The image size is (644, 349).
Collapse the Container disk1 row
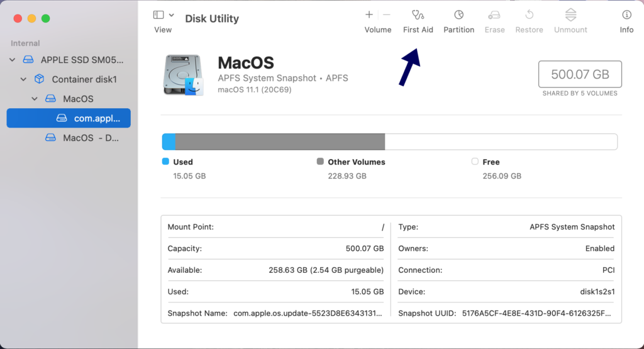click(x=23, y=79)
